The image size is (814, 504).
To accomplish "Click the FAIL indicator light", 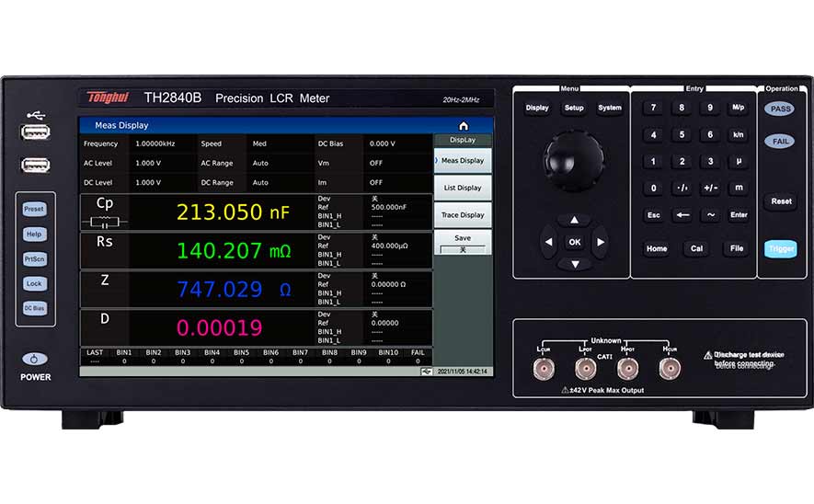I will pos(780,142).
